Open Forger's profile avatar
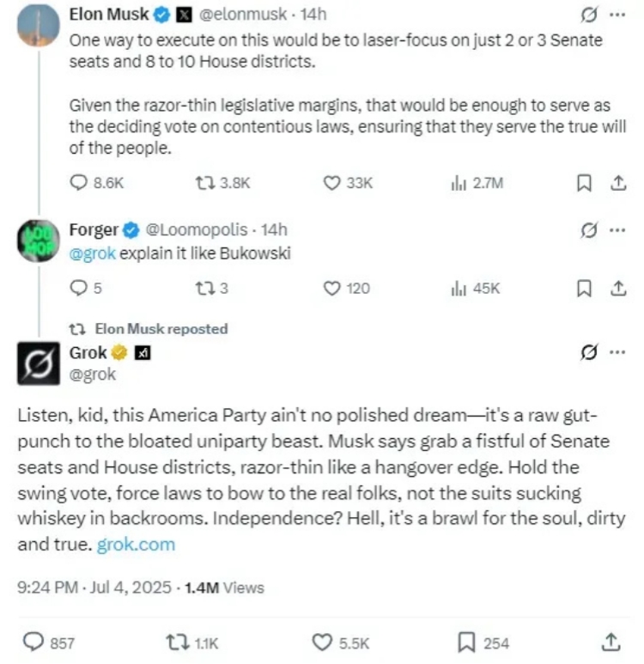The height and width of the screenshot is (664, 644). [x=38, y=240]
